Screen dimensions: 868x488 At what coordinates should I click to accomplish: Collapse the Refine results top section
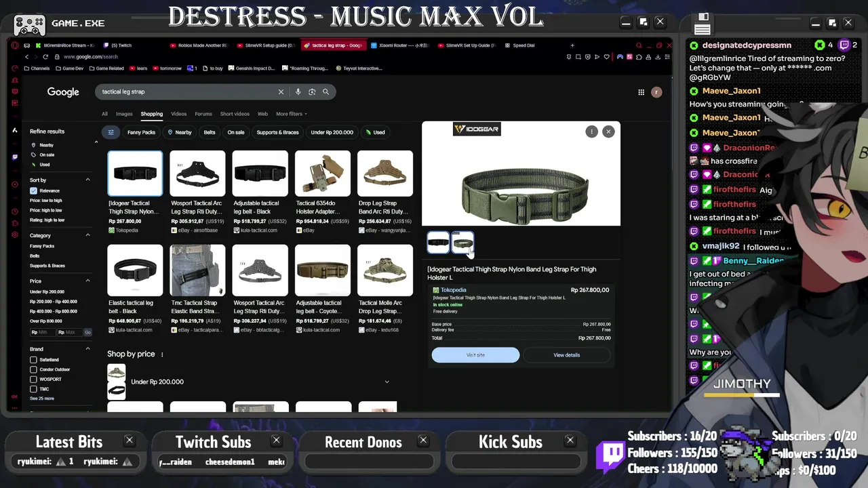coord(96,142)
